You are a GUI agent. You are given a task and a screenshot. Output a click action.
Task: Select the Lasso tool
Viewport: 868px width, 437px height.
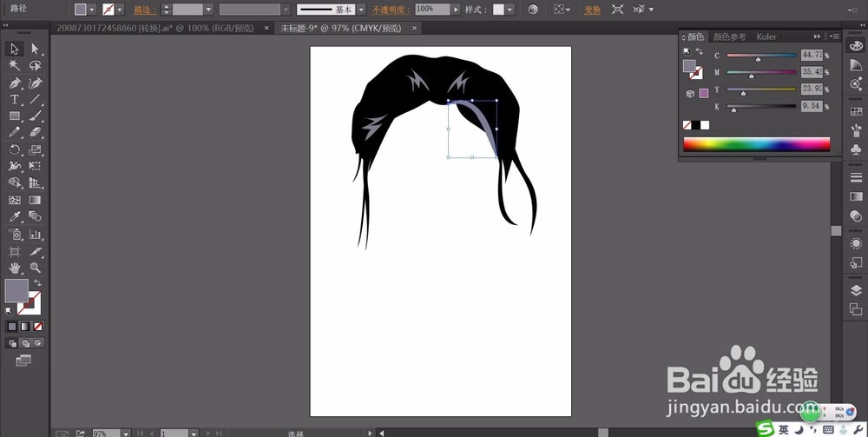pos(36,65)
